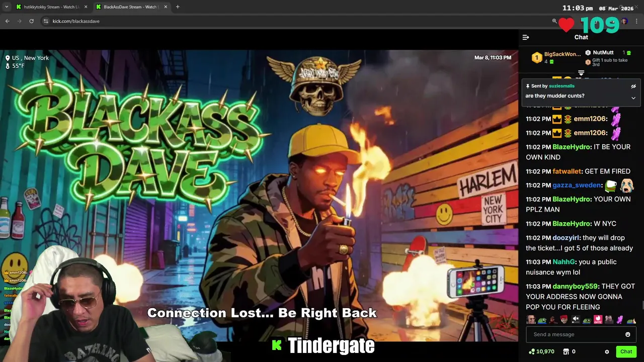This screenshot has width=644, height=362.
Task: Click username gazza_sweden in chat
Action: pyautogui.click(x=577, y=186)
